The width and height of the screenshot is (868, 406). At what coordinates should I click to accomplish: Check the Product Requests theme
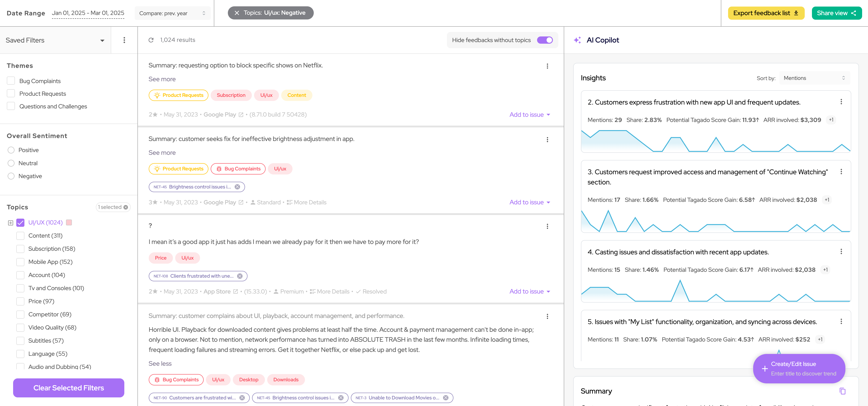11,93
